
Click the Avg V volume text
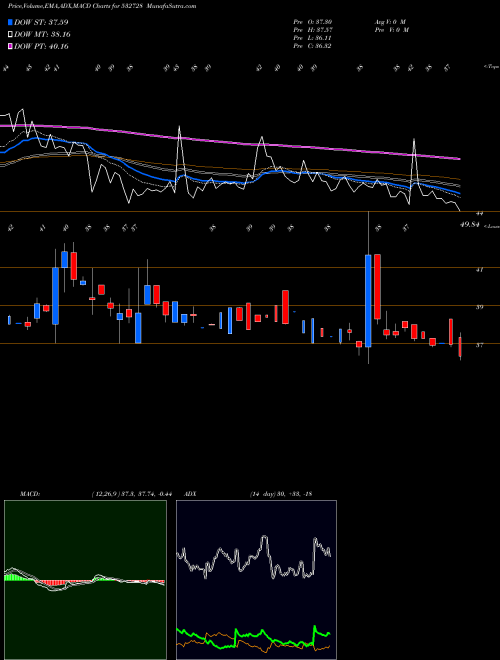coord(389,22)
